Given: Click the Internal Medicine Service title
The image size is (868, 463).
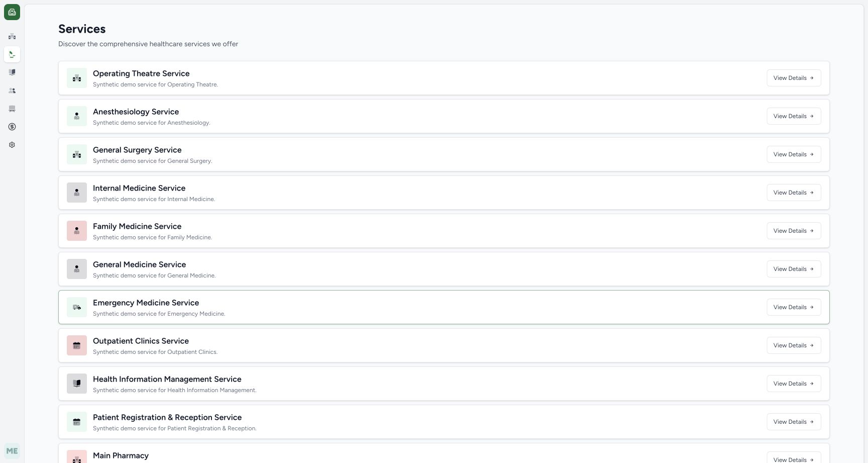Looking at the screenshot, I should click(x=139, y=188).
